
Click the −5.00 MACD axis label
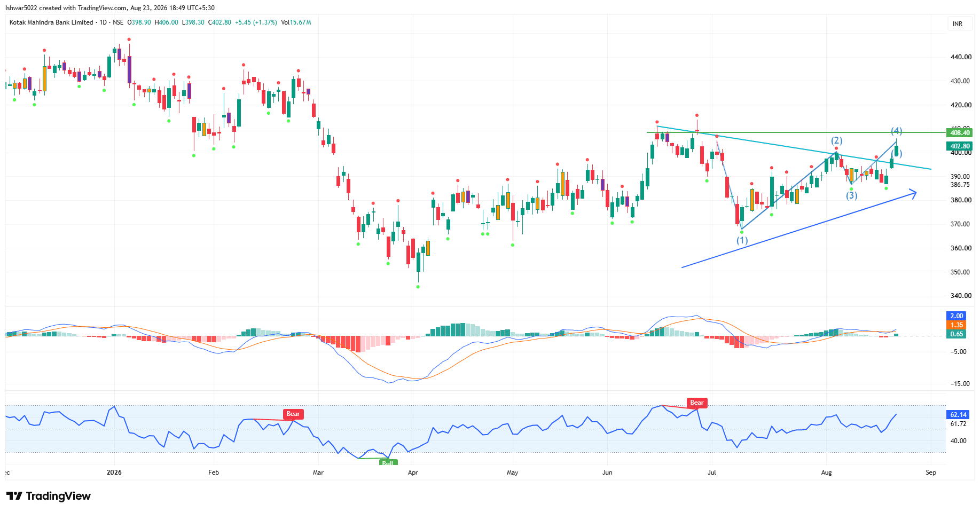959,352
